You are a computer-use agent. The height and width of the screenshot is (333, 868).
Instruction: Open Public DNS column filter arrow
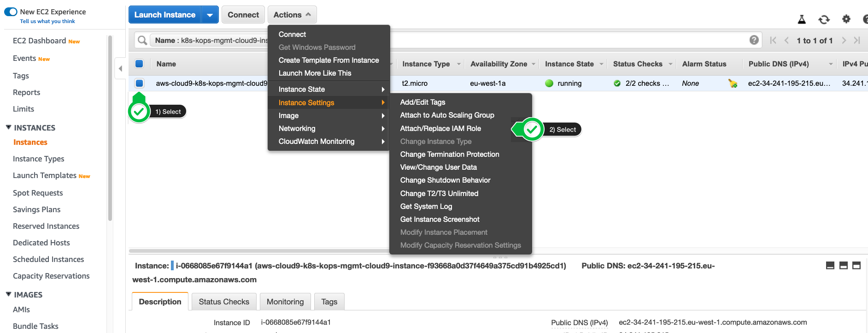coord(831,64)
